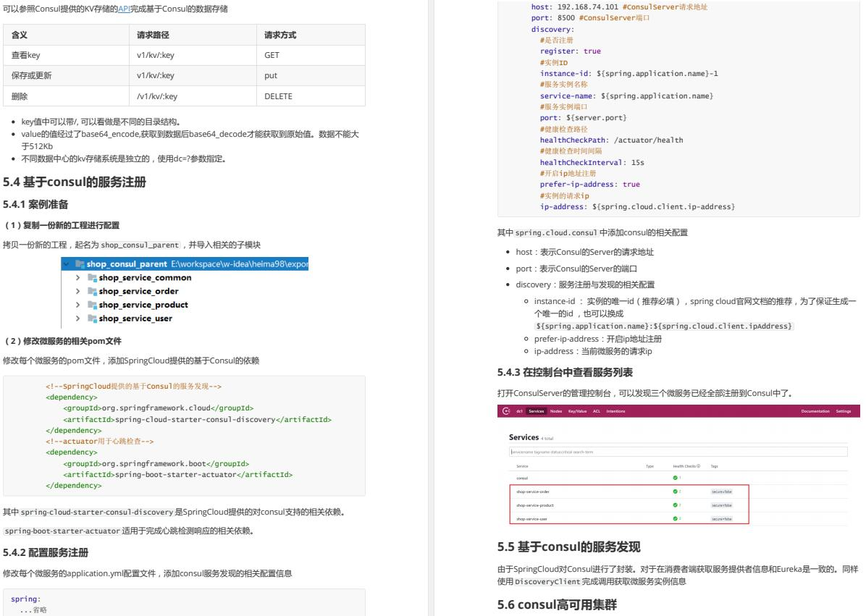Click the spring-boot-starter-actuator artifactId code line
This screenshot has width=866, height=616.
click(x=178, y=475)
